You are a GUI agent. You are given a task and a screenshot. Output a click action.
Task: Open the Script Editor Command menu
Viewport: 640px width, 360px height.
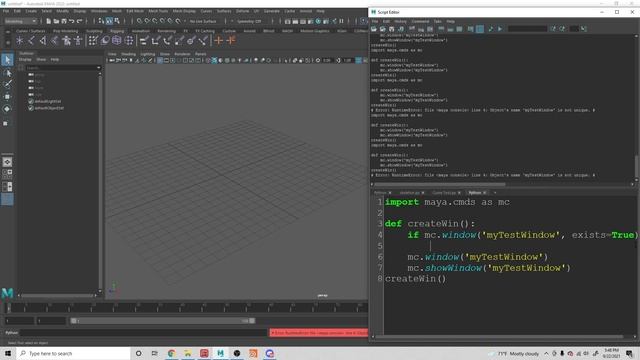click(x=420, y=21)
